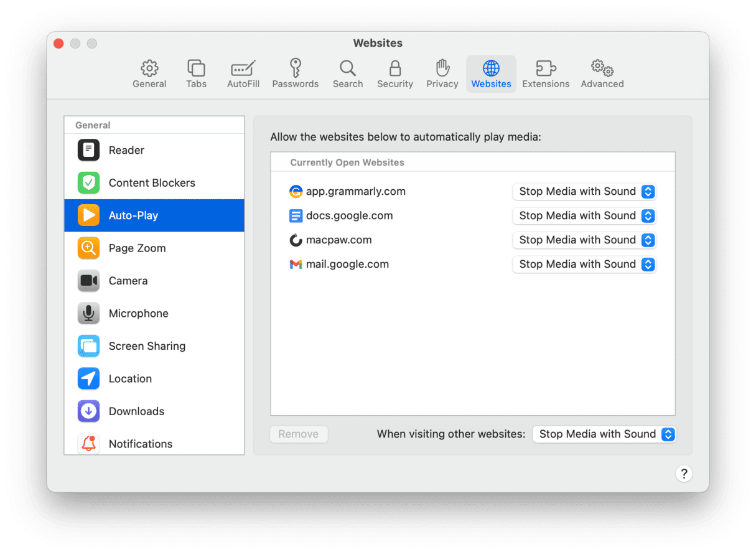The width and height of the screenshot is (756, 554).
Task: Click the Currently Open Websites header
Action: (347, 162)
